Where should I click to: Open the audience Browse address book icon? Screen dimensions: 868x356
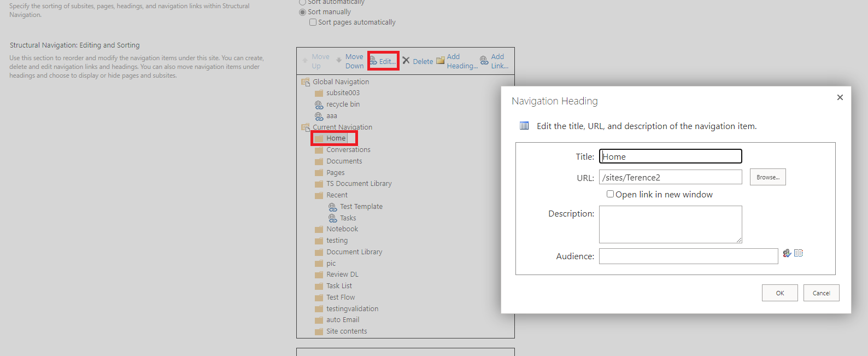(799, 253)
